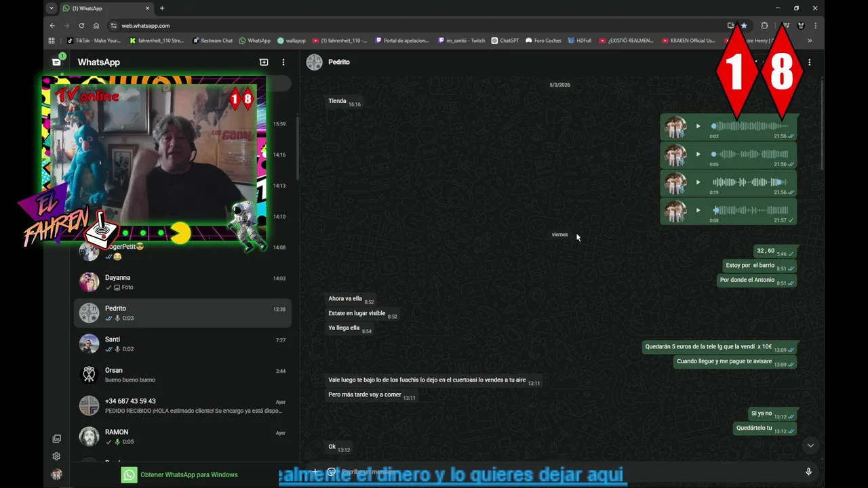
Task: Open the Chrome apps grid shortcut
Action: coord(52,41)
